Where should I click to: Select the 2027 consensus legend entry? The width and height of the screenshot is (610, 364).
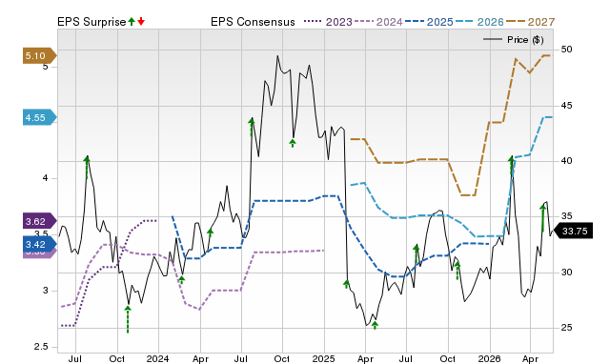[530, 22]
